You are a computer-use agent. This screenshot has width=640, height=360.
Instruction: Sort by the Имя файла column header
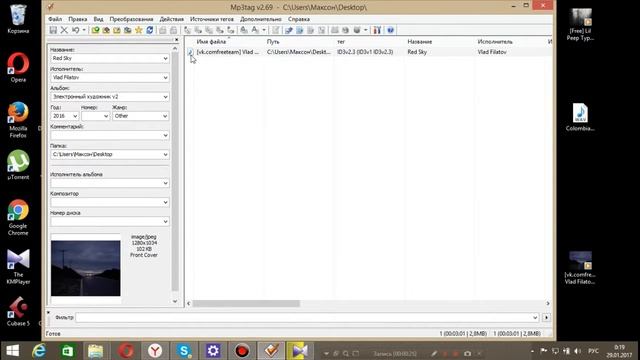(211, 42)
